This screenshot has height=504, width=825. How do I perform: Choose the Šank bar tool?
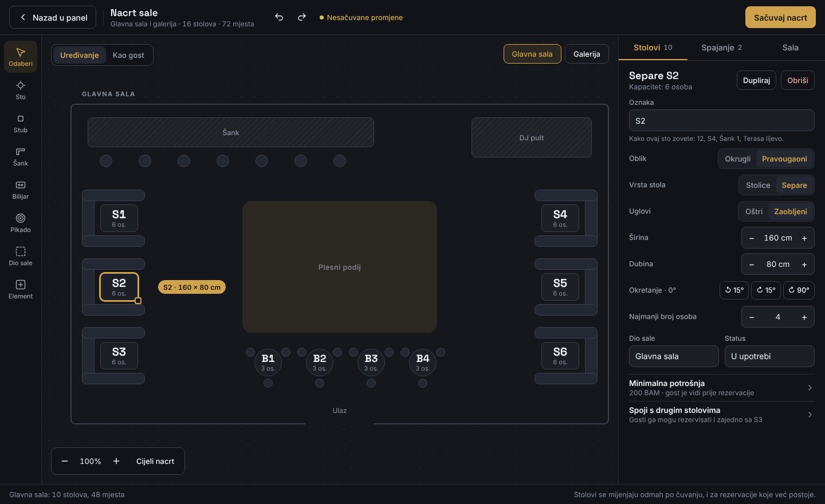click(x=21, y=156)
